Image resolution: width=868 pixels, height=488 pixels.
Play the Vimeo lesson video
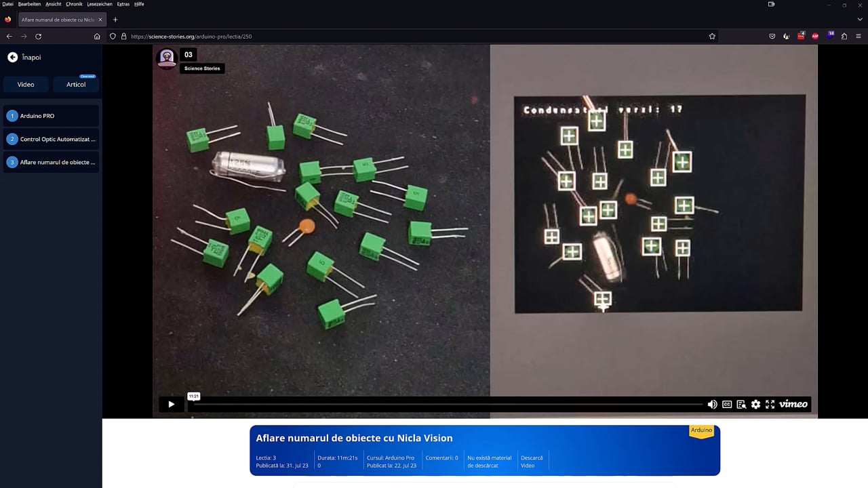click(x=171, y=405)
